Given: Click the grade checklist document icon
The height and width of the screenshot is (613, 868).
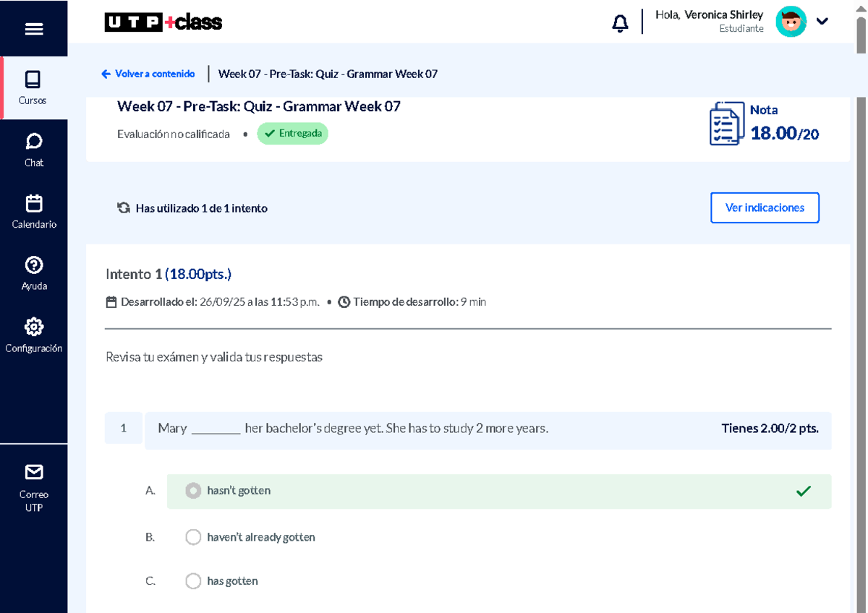Looking at the screenshot, I should click(x=726, y=124).
